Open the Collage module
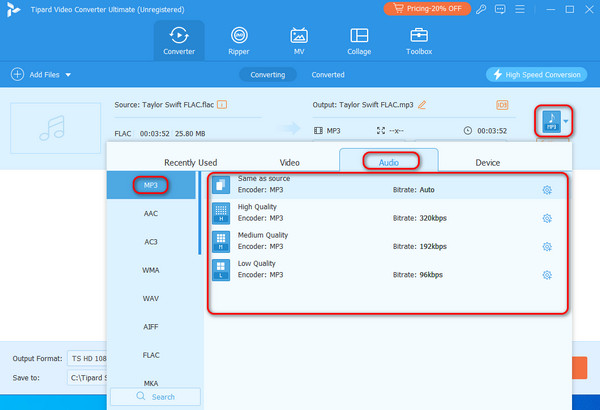 point(359,41)
